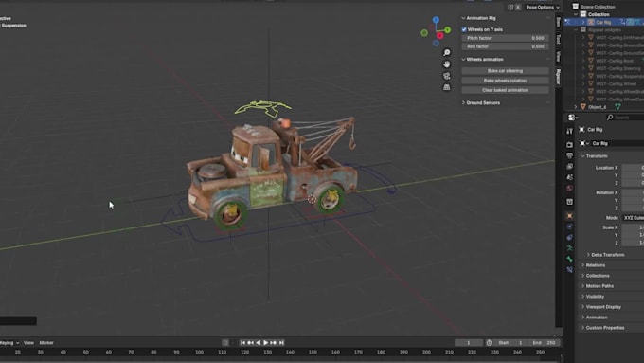644x363 pixels.
Task: Play the animation forward
Action: (266, 342)
